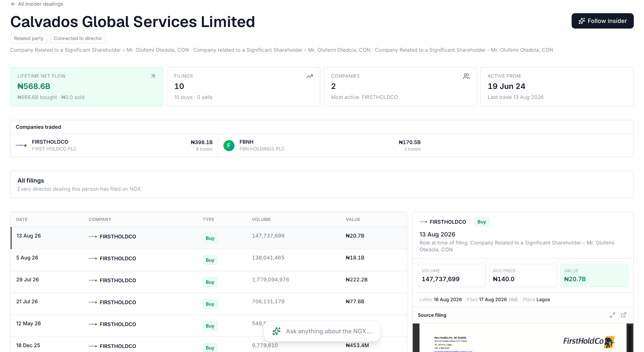
Task: Click FIRSTHOLDCO name in detail panel header
Action: tap(448, 222)
